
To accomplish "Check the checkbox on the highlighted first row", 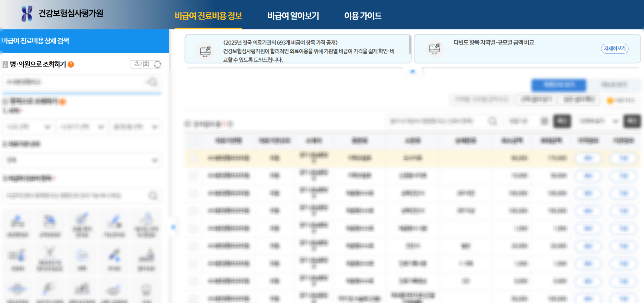I will (194, 158).
